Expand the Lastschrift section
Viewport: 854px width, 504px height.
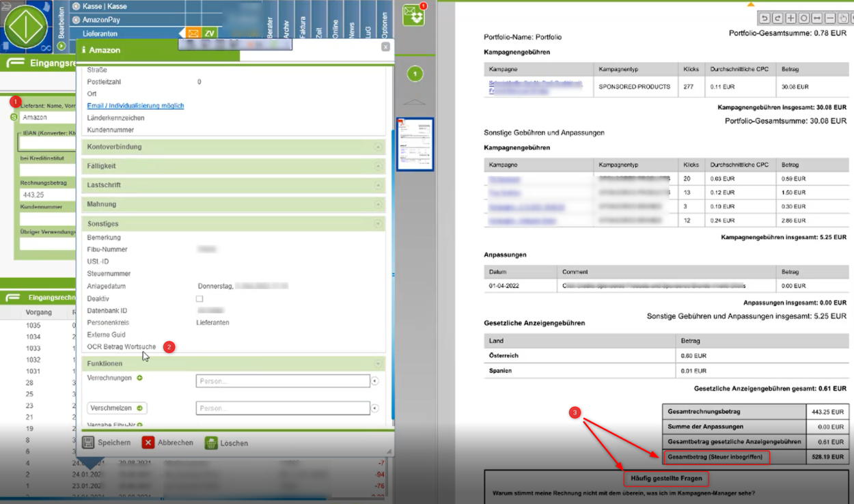click(233, 185)
